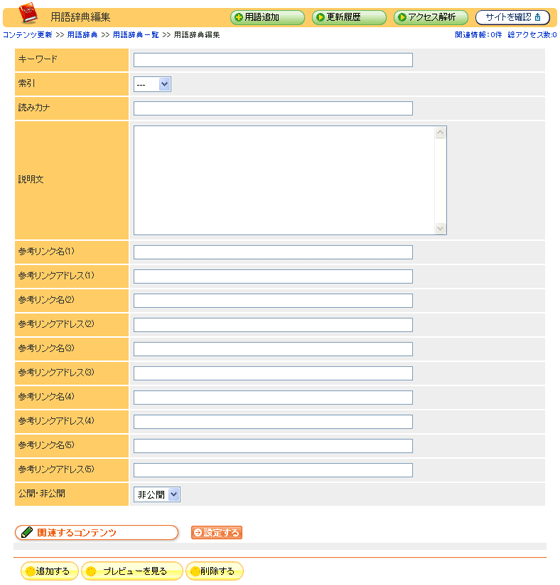Viewport: 560px width, 585px height.
Task: Go to コンテンツ更新 breadcrumb link
Action: click(28, 35)
